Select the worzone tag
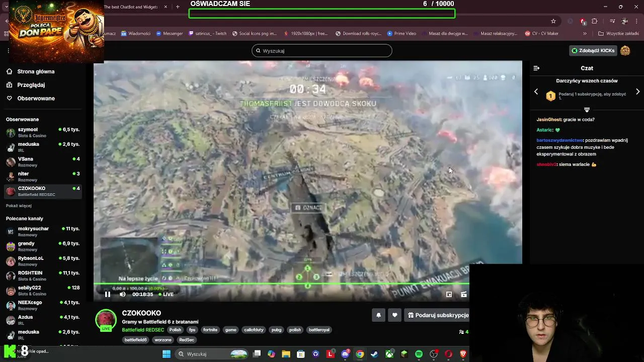The image size is (644, 362). click(x=163, y=340)
